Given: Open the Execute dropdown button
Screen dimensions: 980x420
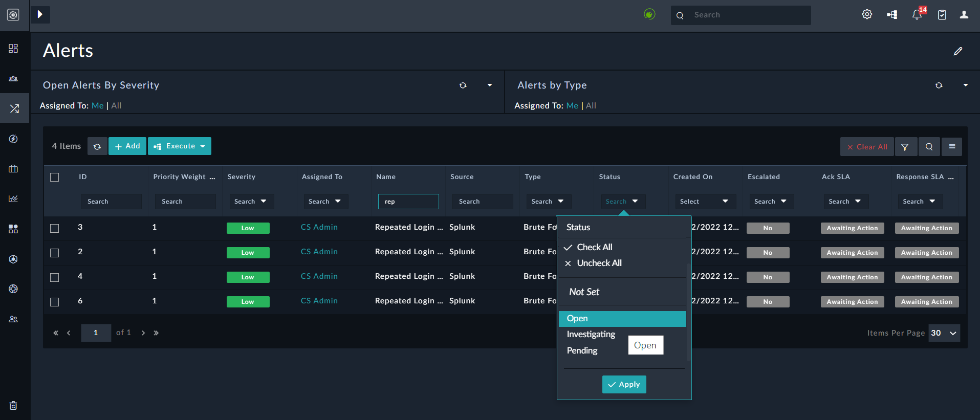Looking at the screenshot, I should tap(180, 146).
